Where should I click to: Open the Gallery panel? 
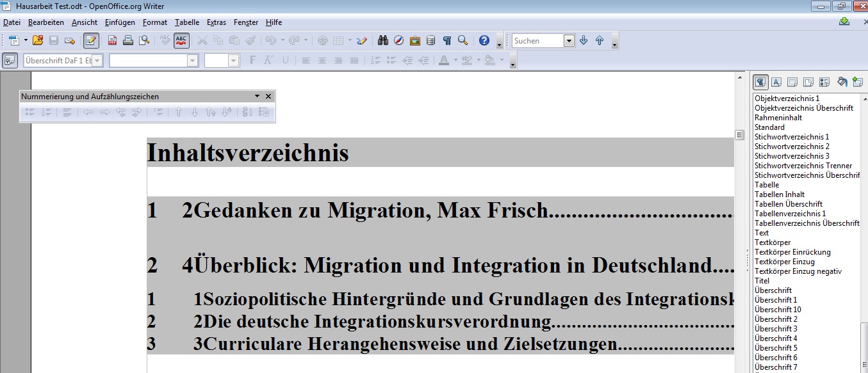pyautogui.click(x=414, y=40)
